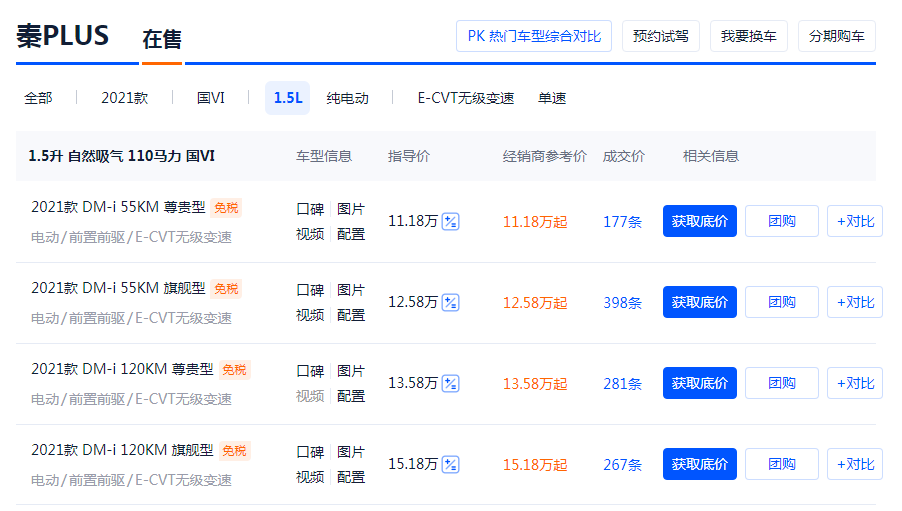Viewport: 902px width, 511px height.
Task: View 177条 transaction prices
Action: click(x=622, y=222)
